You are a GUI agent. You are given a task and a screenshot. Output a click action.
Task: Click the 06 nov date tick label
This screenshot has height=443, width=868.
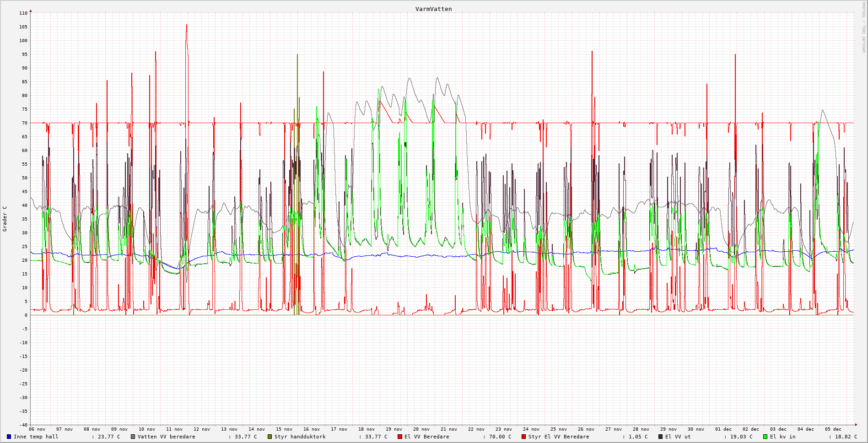37,429
